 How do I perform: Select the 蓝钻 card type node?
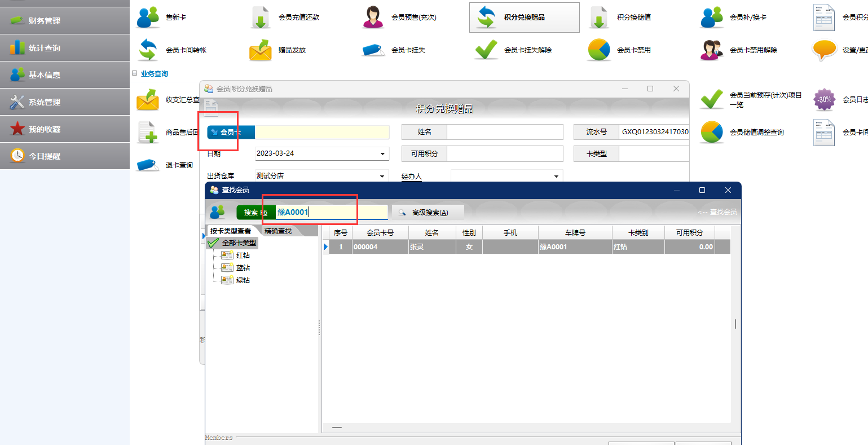point(243,268)
